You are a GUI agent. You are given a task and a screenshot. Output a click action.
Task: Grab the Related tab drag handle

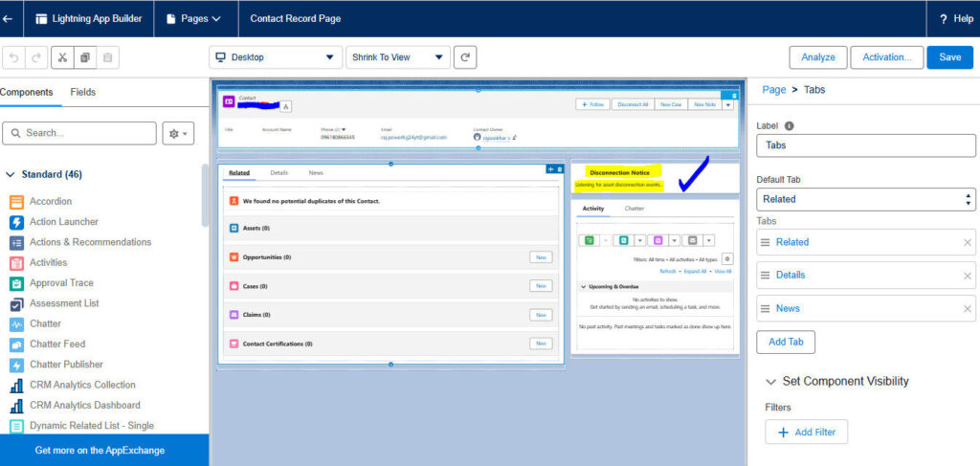tap(765, 242)
